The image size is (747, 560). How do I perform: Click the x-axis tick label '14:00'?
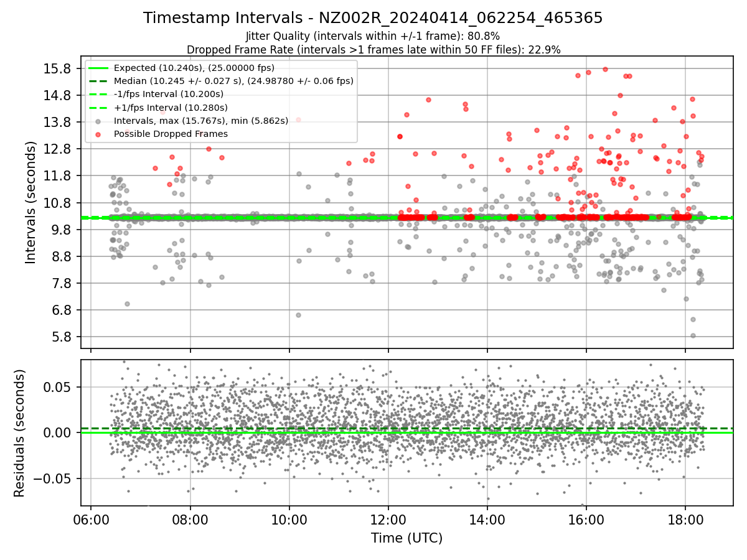487,519
